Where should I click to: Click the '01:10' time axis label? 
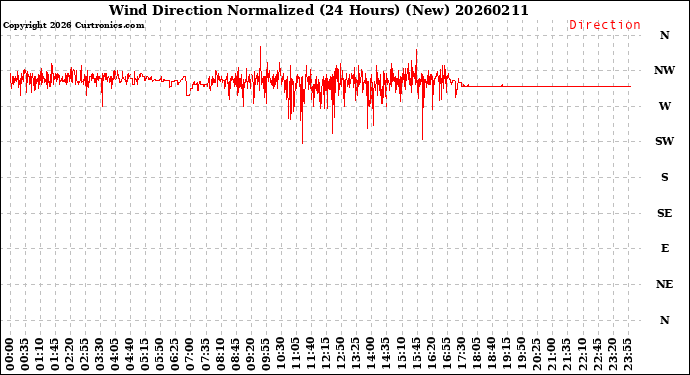coord(40,355)
